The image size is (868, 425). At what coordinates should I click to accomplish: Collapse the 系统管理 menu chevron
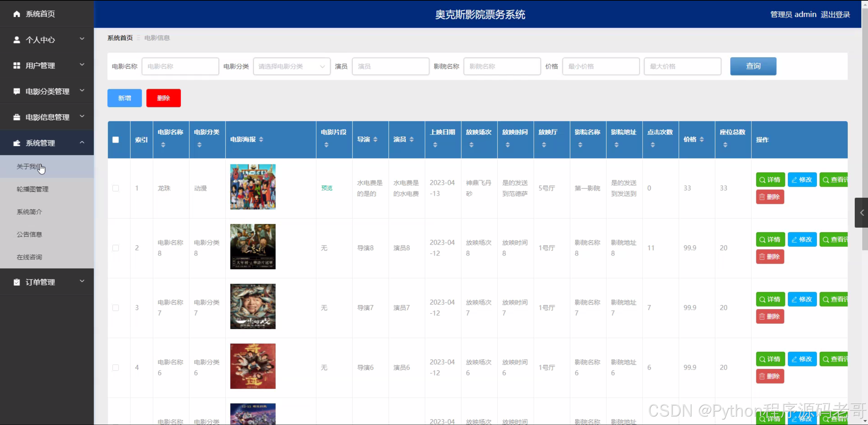[82, 143]
